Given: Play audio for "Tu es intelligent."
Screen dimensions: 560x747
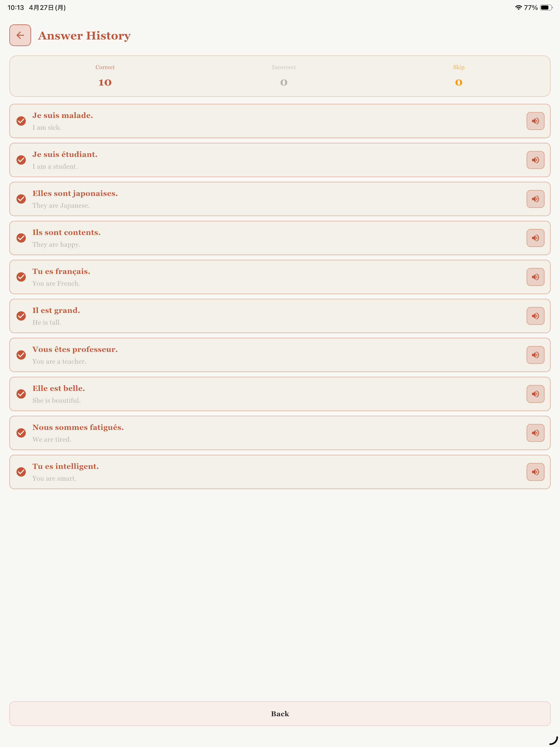Looking at the screenshot, I should 535,472.
